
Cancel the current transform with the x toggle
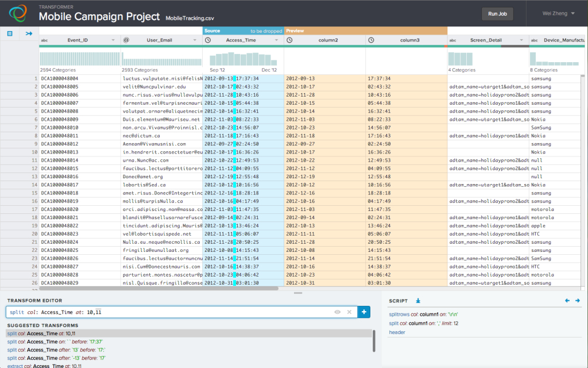point(349,312)
